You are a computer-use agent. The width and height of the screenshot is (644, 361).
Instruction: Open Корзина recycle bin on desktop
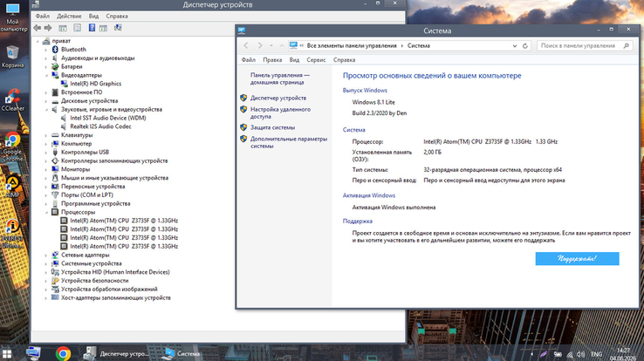coord(13,57)
